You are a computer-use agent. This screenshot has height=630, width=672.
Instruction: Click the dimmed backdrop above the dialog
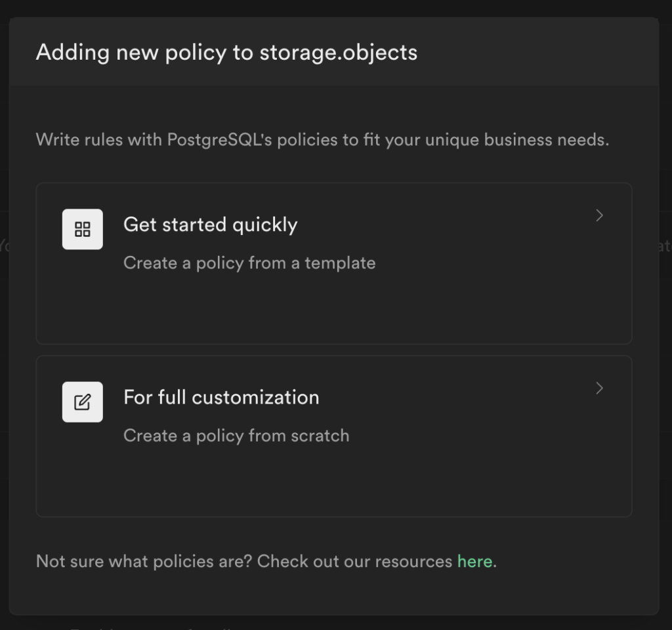328,8
